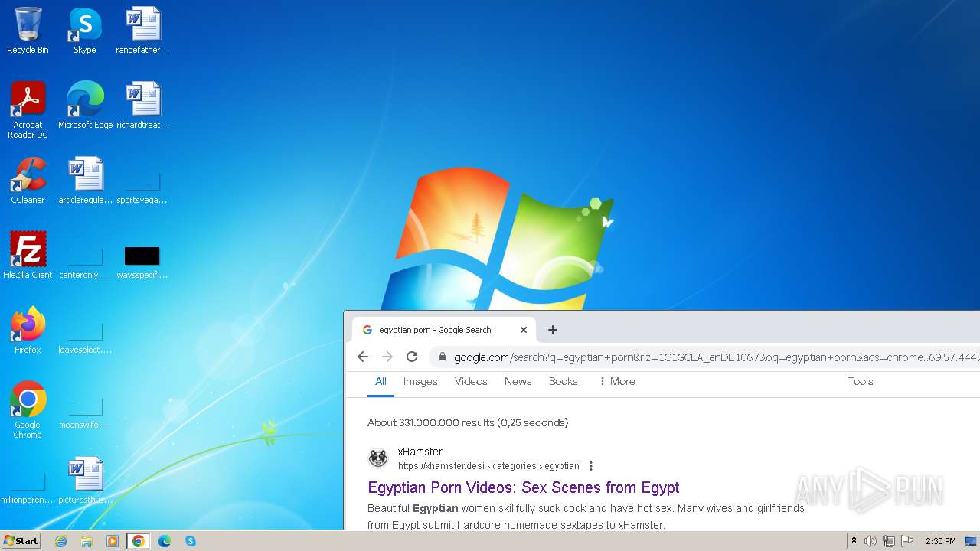
Task: Open the volume speaker control
Action: point(871,541)
